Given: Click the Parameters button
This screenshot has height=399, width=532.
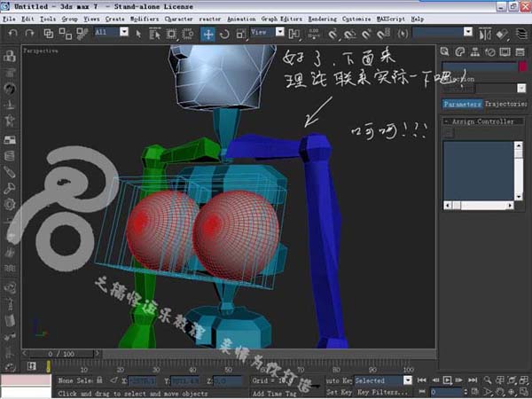Looking at the screenshot, I should pyautogui.click(x=462, y=104).
